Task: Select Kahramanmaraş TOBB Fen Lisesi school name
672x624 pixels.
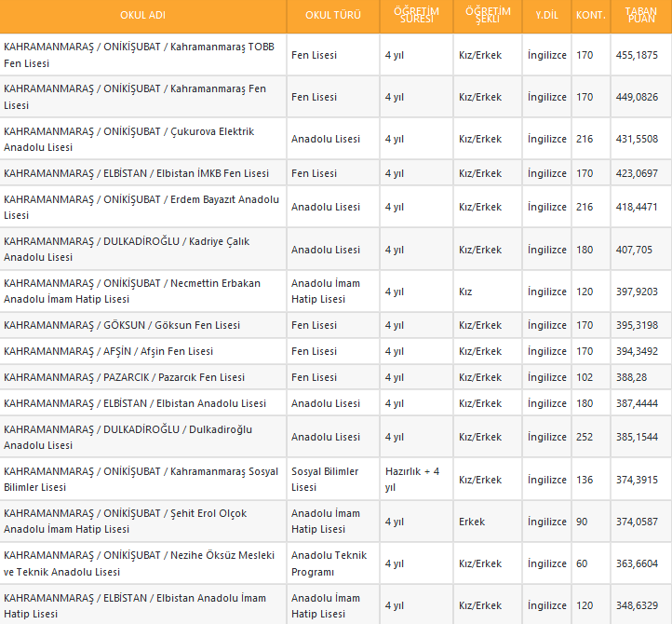Action: [x=140, y=55]
